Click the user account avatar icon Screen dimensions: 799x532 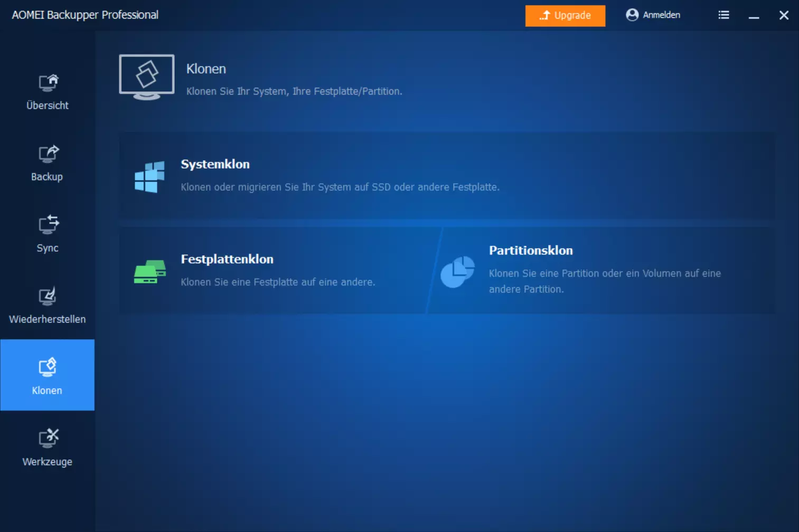(632, 15)
